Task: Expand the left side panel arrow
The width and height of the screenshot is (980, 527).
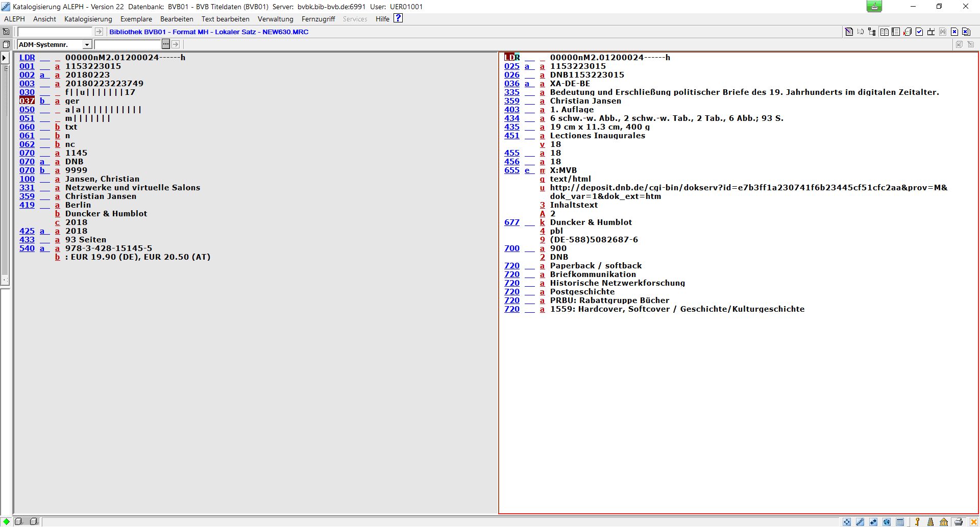Action: point(5,58)
